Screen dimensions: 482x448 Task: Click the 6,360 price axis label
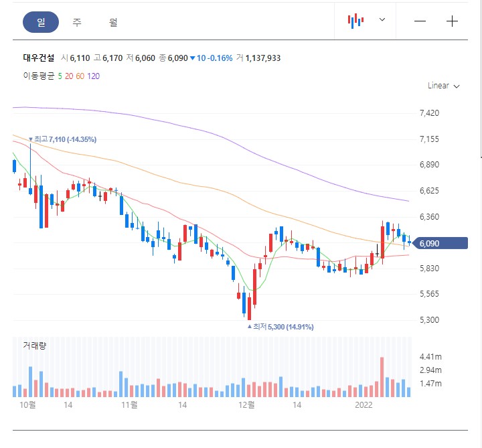click(429, 217)
